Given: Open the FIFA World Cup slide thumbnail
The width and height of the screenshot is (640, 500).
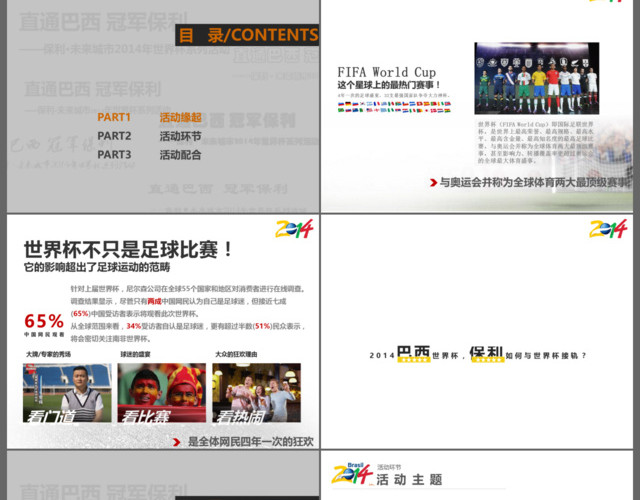Looking at the screenshot, I should [x=477, y=106].
